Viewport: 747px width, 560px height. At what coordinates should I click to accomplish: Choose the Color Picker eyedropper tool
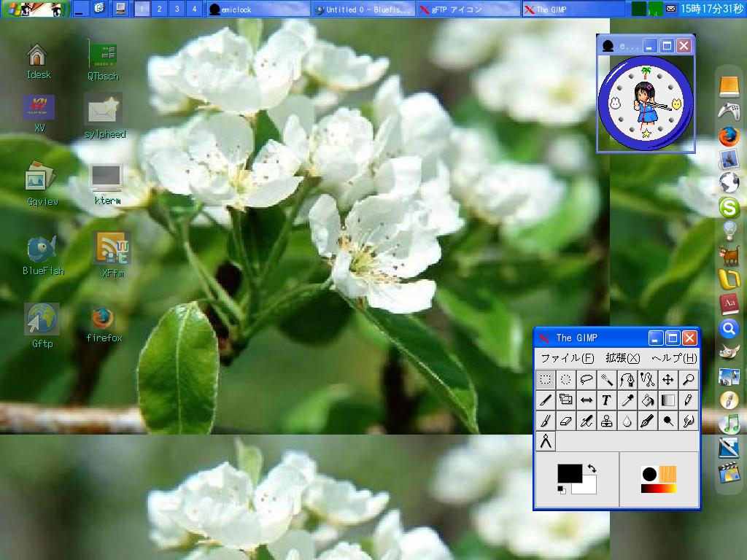pos(627,400)
